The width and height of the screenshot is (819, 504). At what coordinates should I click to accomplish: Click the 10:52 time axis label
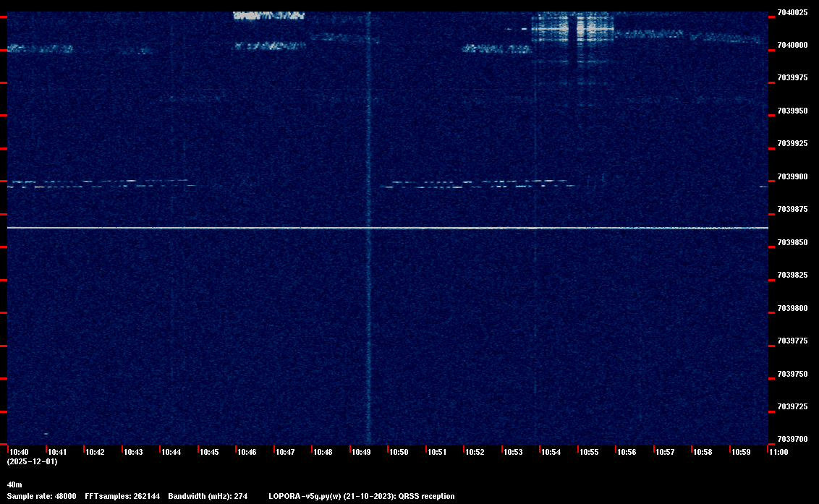point(475,452)
